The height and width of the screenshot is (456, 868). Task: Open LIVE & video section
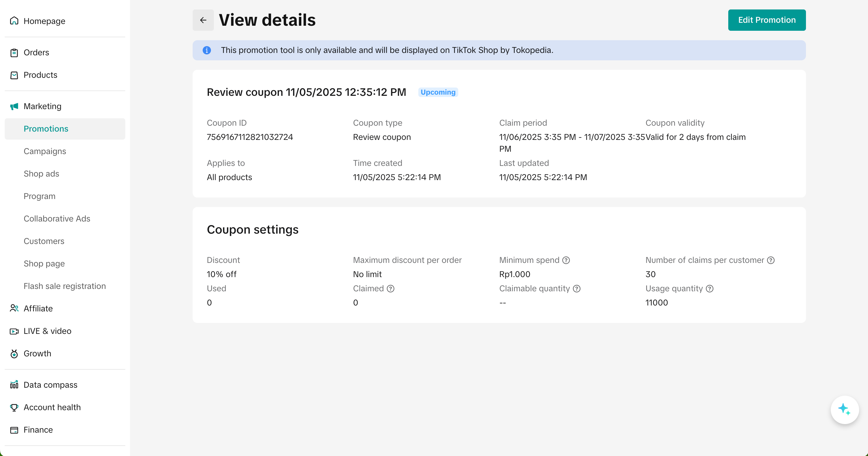(x=47, y=331)
